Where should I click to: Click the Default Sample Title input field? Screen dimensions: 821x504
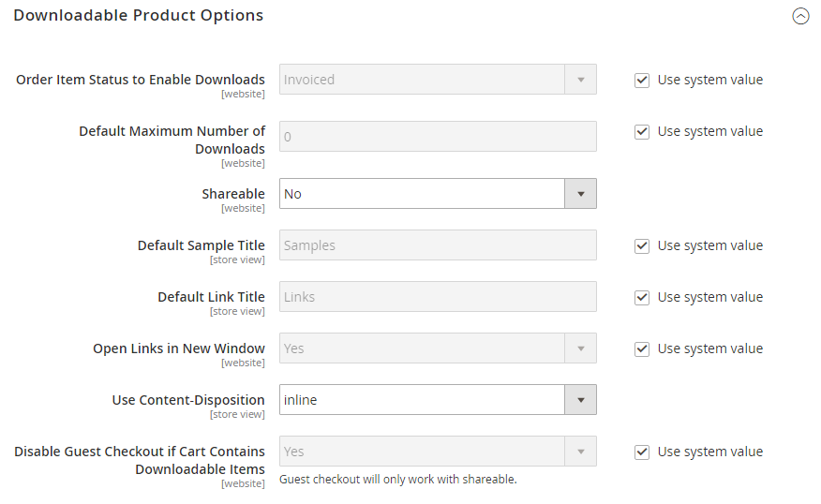pyautogui.click(x=438, y=245)
